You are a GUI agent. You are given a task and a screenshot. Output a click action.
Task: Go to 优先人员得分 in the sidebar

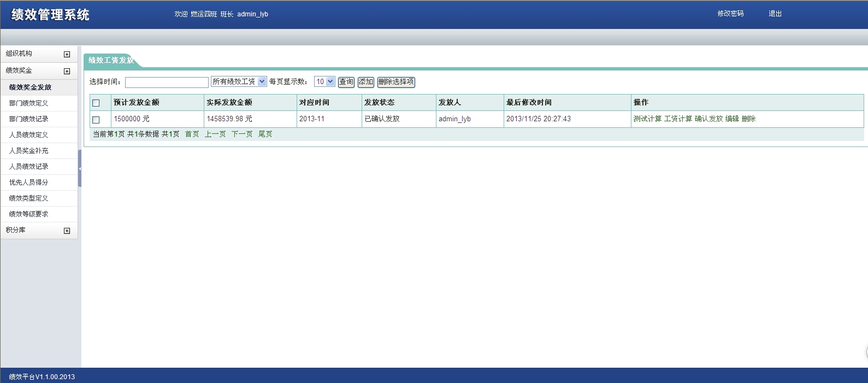pyautogui.click(x=29, y=182)
